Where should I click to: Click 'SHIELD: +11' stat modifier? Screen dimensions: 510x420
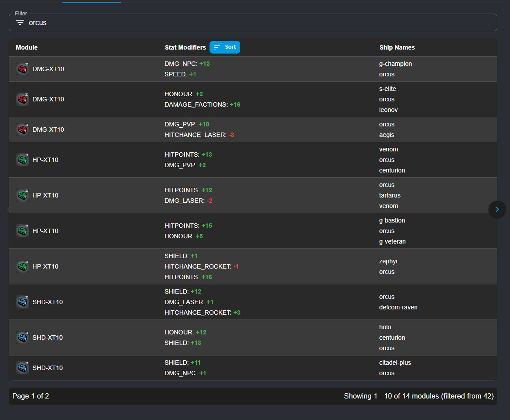(182, 363)
